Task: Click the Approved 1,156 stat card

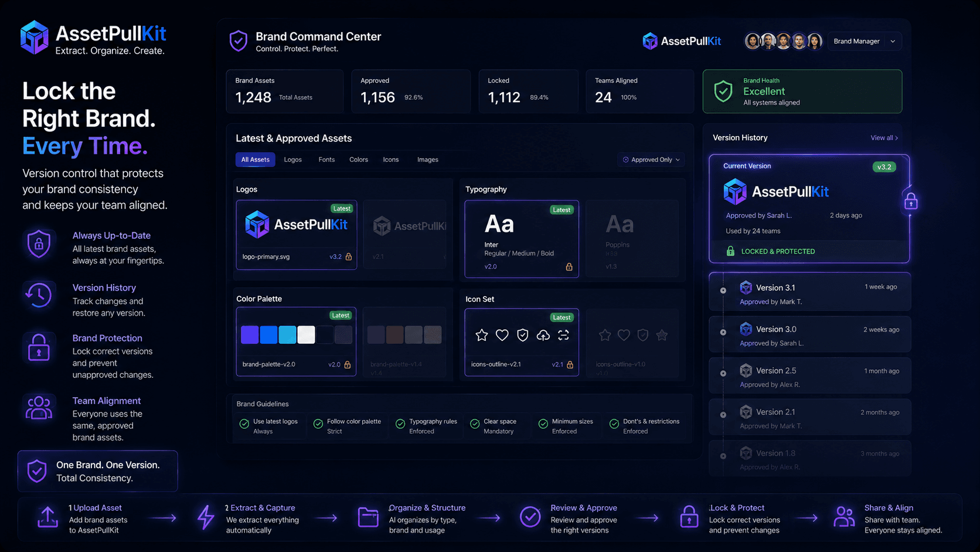Action: click(x=411, y=92)
